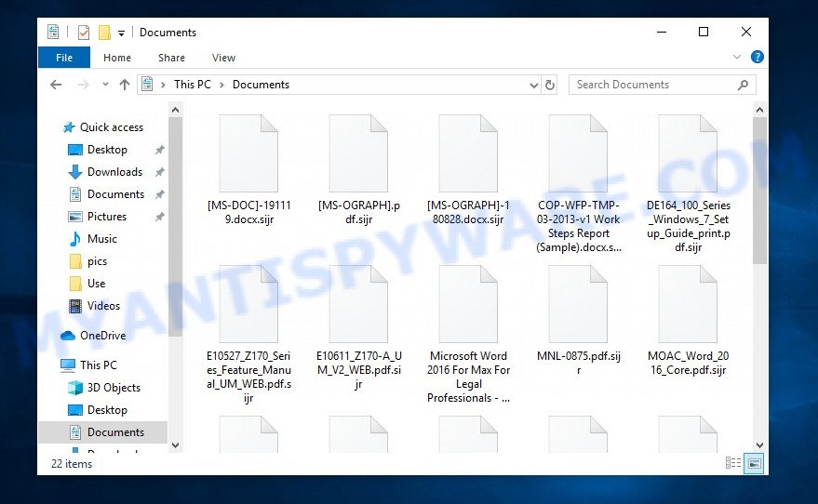Select file MNL-0875.pdf.sijr

click(x=578, y=321)
